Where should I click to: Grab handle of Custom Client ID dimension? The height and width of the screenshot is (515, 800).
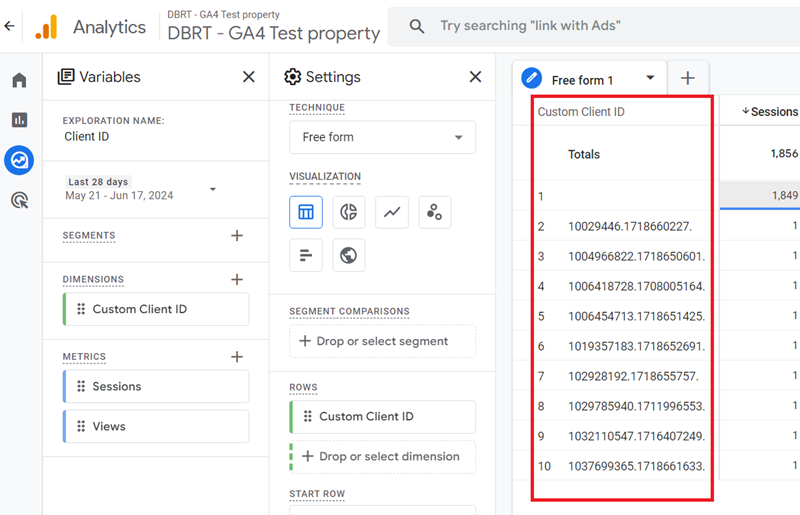click(81, 309)
